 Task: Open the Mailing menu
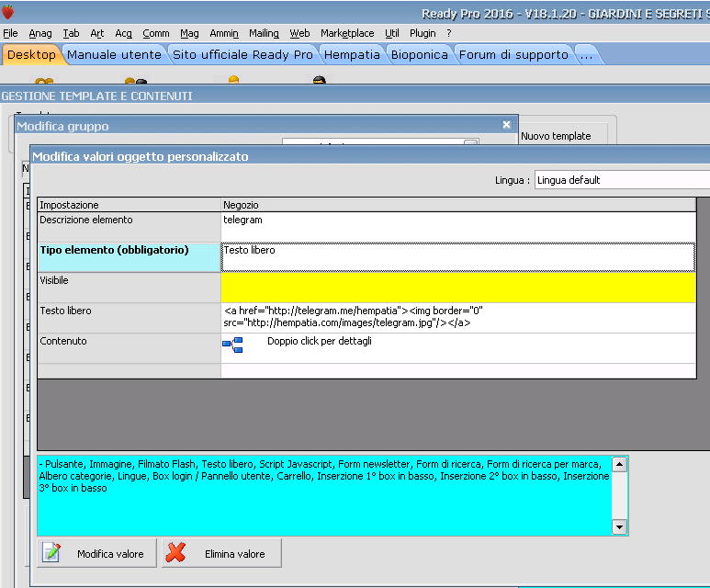[x=264, y=33]
